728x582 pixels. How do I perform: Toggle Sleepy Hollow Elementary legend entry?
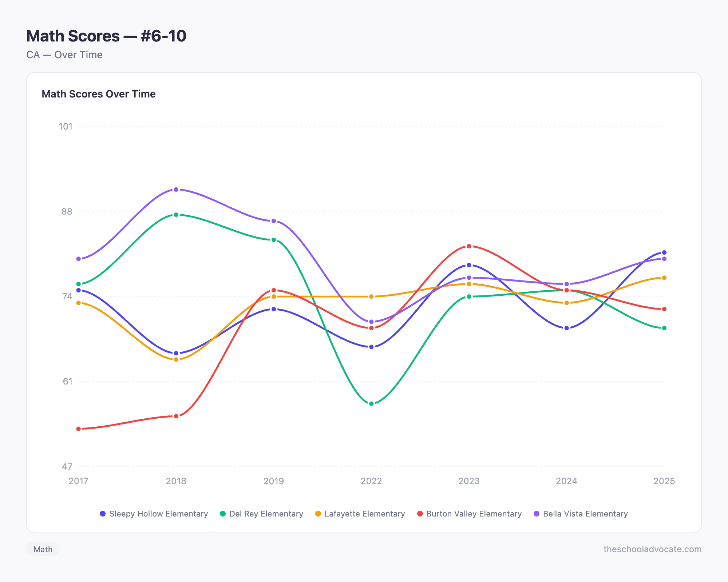pos(158,514)
